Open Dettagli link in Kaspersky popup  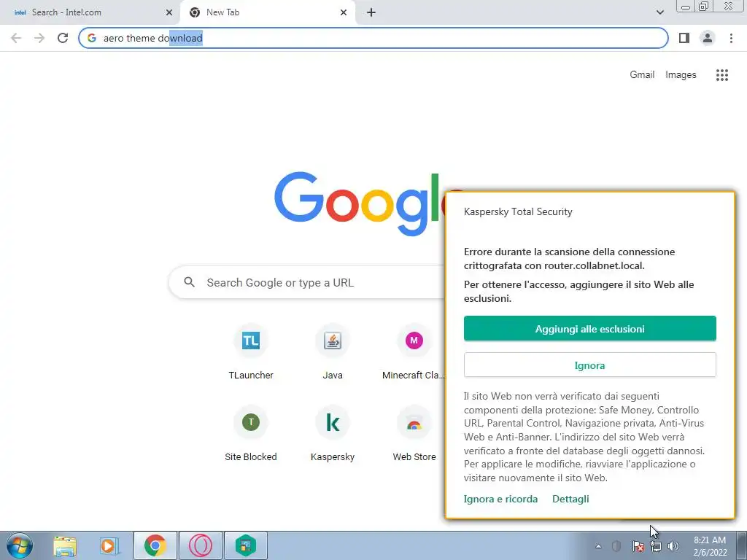(570, 499)
